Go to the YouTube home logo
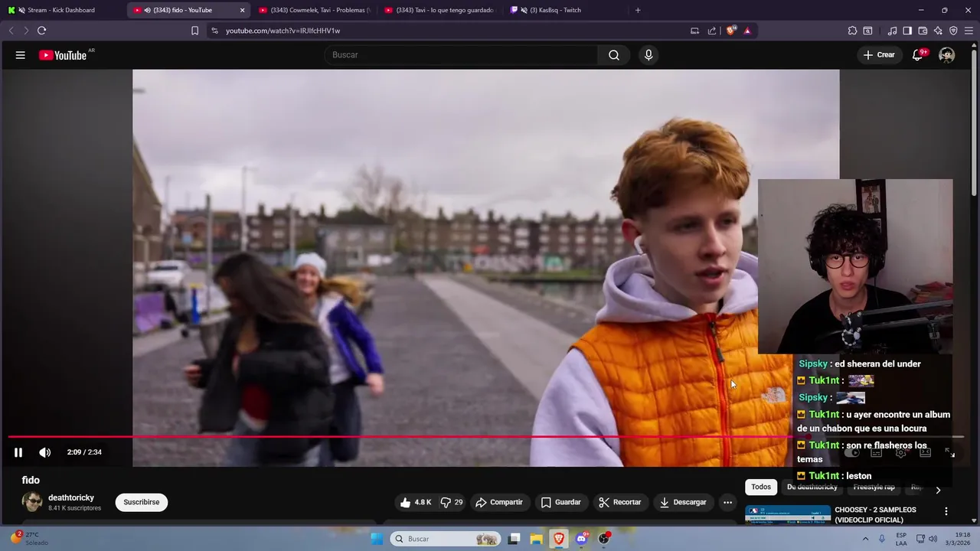The height and width of the screenshot is (551, 980). (63, 55)
